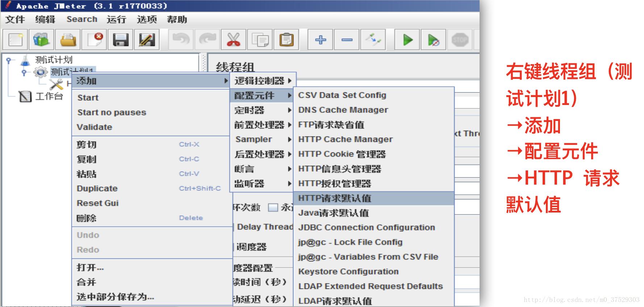The image size is (644, 307).
Task: Click the wrench-screwdriver config element icon
Action: coord(56,84)
